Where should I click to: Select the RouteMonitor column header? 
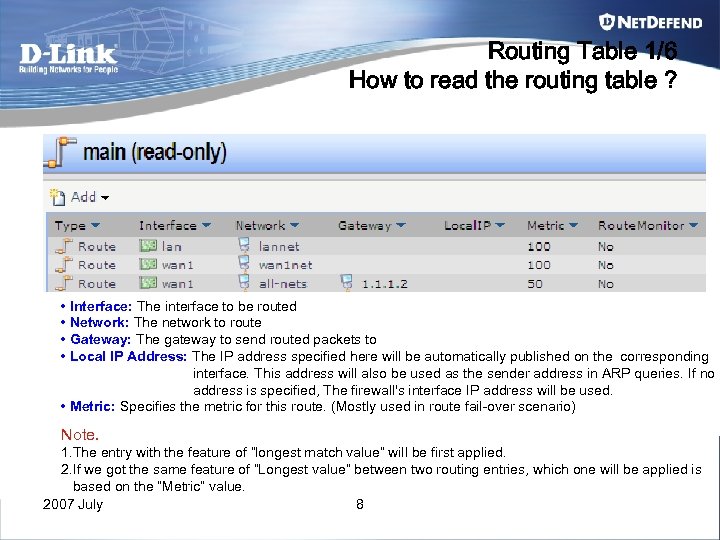tap(641, 225)
